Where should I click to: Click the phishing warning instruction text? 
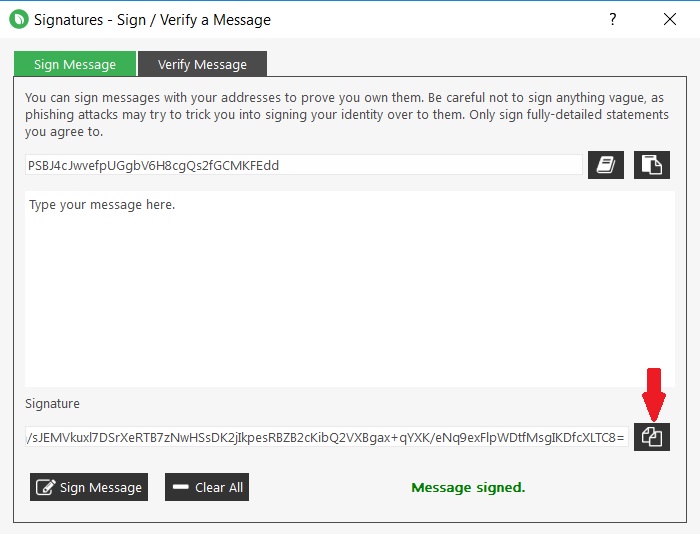point(345,115)
